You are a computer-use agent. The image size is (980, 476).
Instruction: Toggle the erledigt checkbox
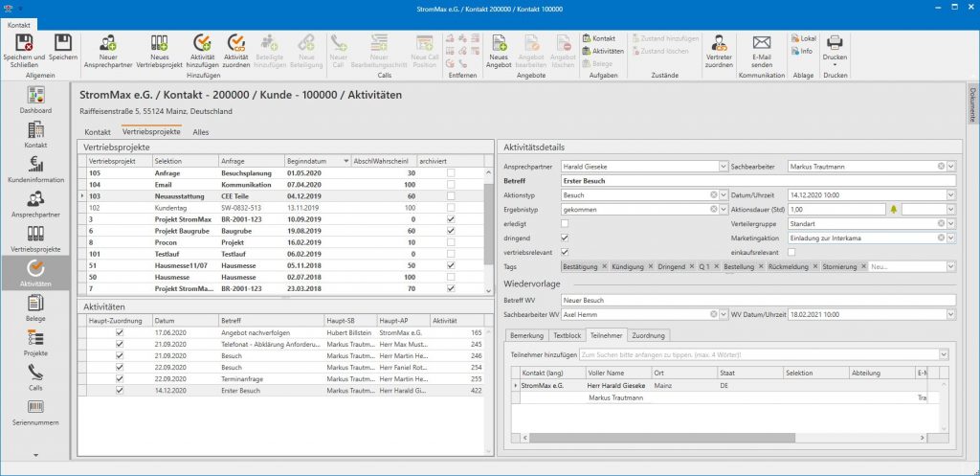coord(565,223)
